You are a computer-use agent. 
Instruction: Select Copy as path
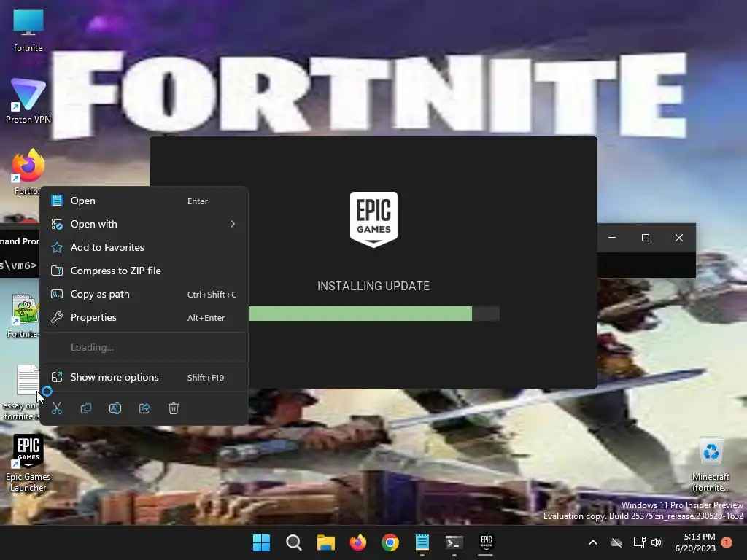144,295
